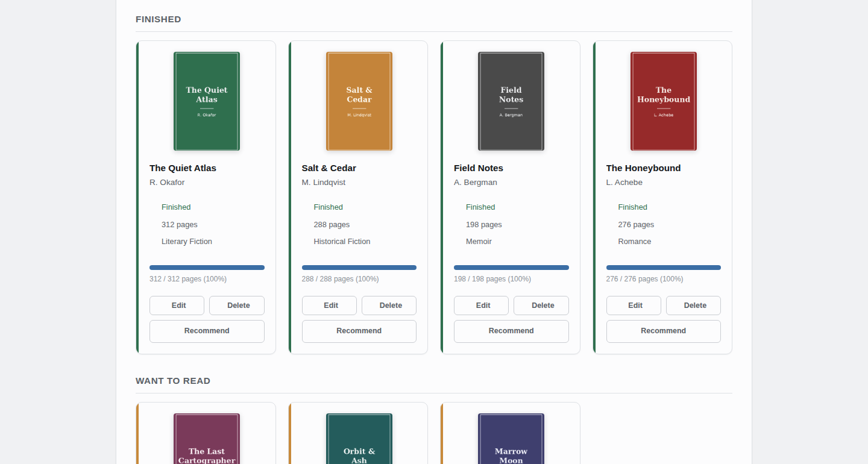
Task: Edit The Quiet Atlas book entry
Action: tap(177, 306)
